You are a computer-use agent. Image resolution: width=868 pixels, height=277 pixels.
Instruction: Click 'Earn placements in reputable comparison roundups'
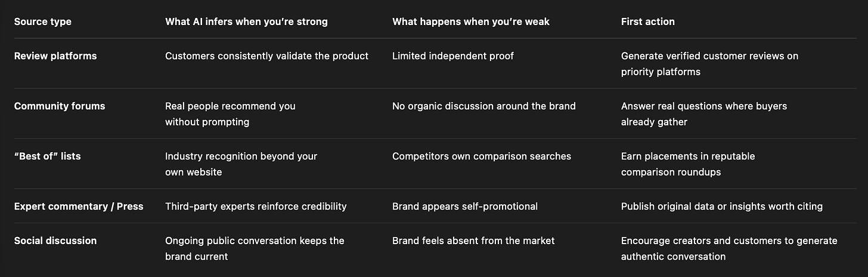click(688, 164)
